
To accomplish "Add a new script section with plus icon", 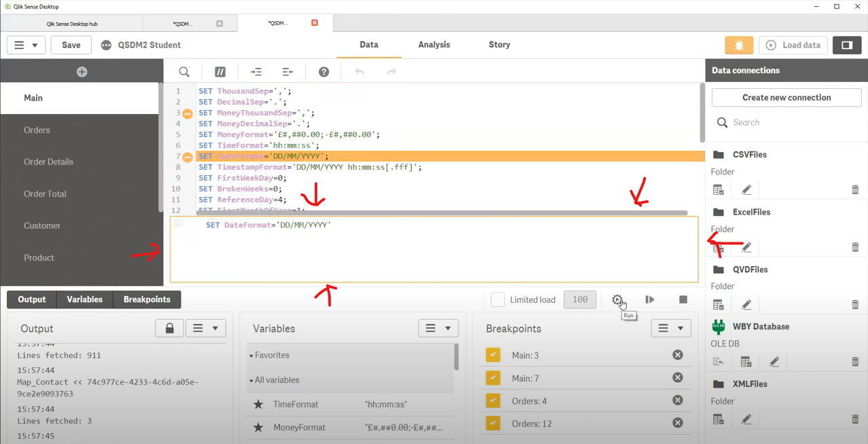I will 82,72.
